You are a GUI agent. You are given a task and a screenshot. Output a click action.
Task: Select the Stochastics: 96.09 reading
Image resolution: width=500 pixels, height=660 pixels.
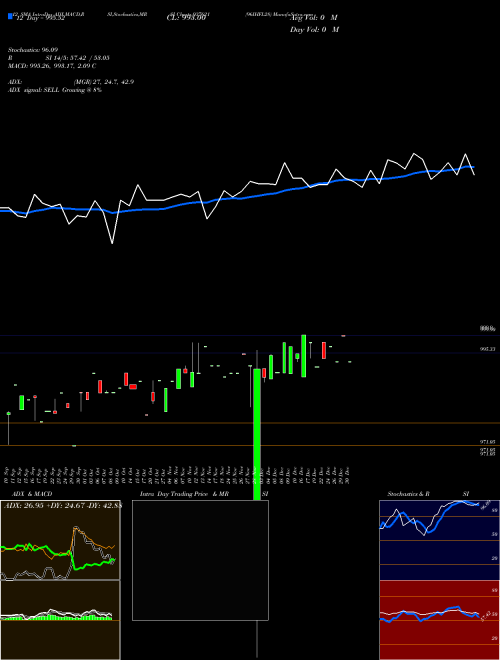point(33,50)
